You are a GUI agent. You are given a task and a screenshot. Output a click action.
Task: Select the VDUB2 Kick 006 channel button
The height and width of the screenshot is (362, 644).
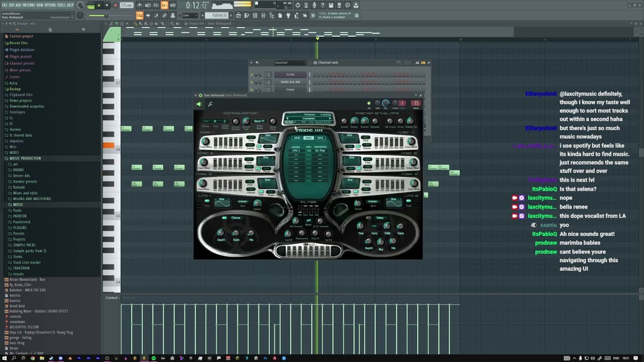click(x=290, y=82)
